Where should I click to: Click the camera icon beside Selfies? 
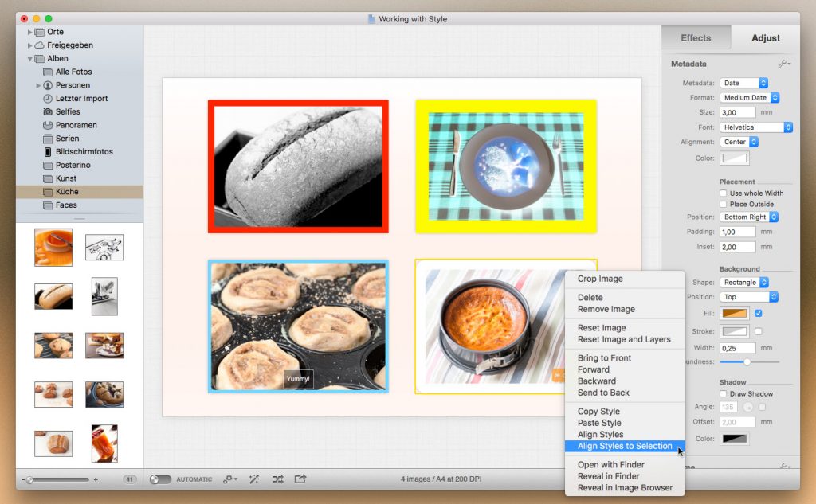click(x=48, y=111)
